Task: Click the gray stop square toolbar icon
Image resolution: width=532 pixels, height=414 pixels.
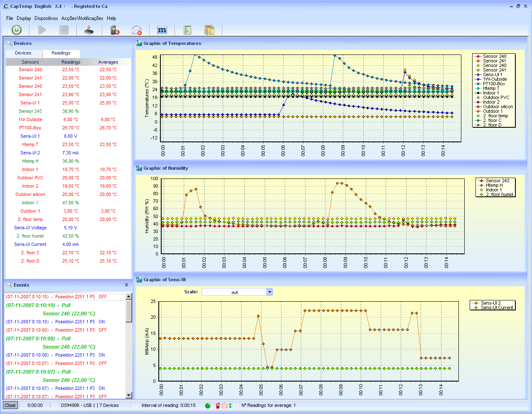Action: (64, 30)
